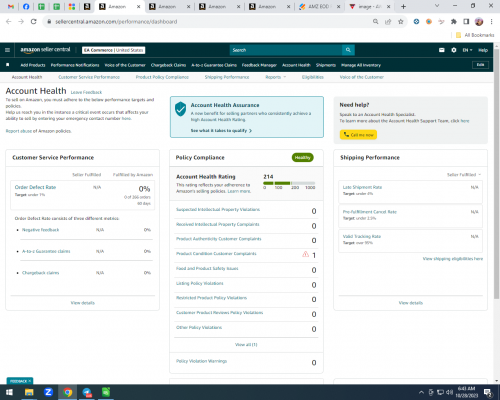Image resolution: width=500 pixels, height=400 pixels.
Task: Open the Order Defect Rate link
Action: point(35,187)
